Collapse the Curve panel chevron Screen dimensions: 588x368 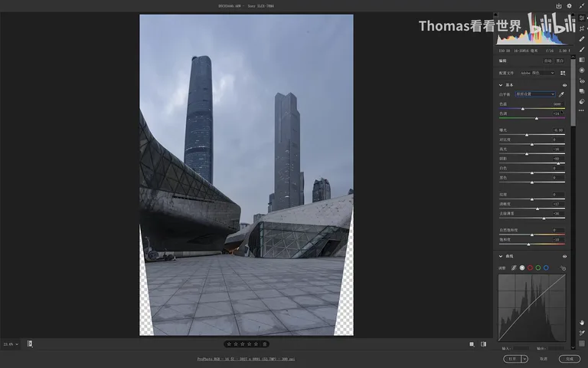point(501,257)
